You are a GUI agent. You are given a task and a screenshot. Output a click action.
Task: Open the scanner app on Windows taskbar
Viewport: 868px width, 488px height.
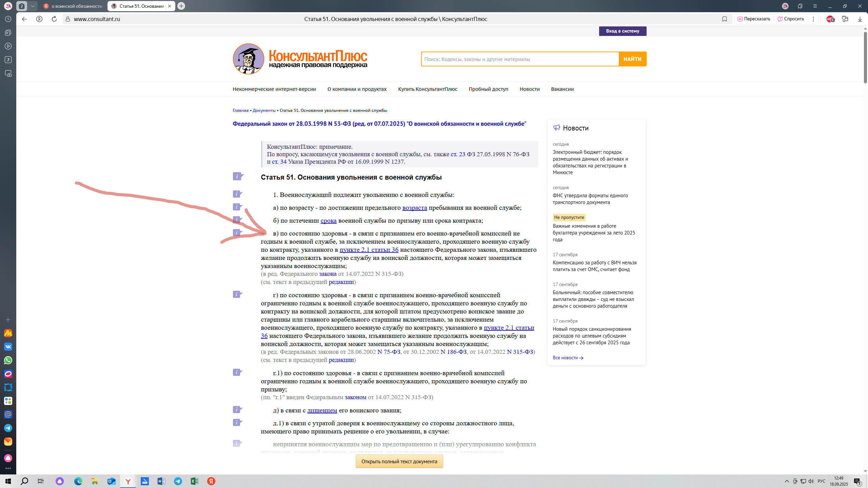coord(145,481)
